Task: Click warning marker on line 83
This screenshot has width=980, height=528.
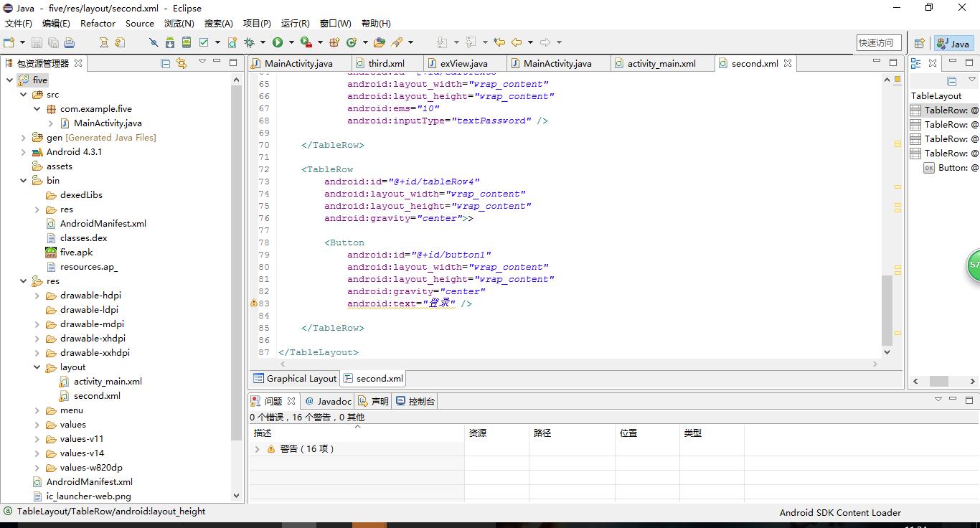Action: coord(253,303)
